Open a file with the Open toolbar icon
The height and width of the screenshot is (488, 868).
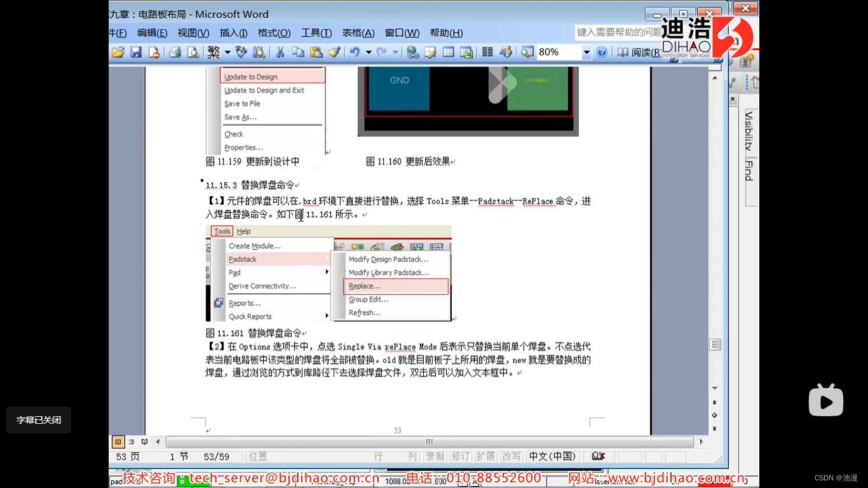[118, 52]
